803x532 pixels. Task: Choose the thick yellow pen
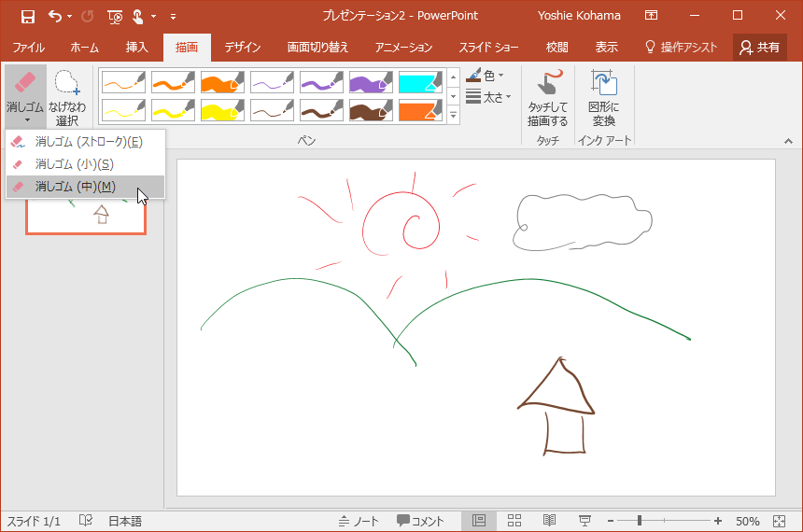[223, 110]
